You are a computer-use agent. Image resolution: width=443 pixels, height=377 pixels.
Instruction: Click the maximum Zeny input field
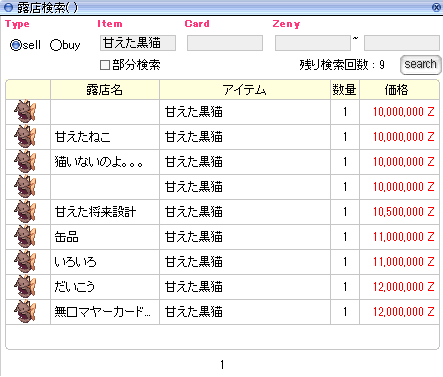402,43
